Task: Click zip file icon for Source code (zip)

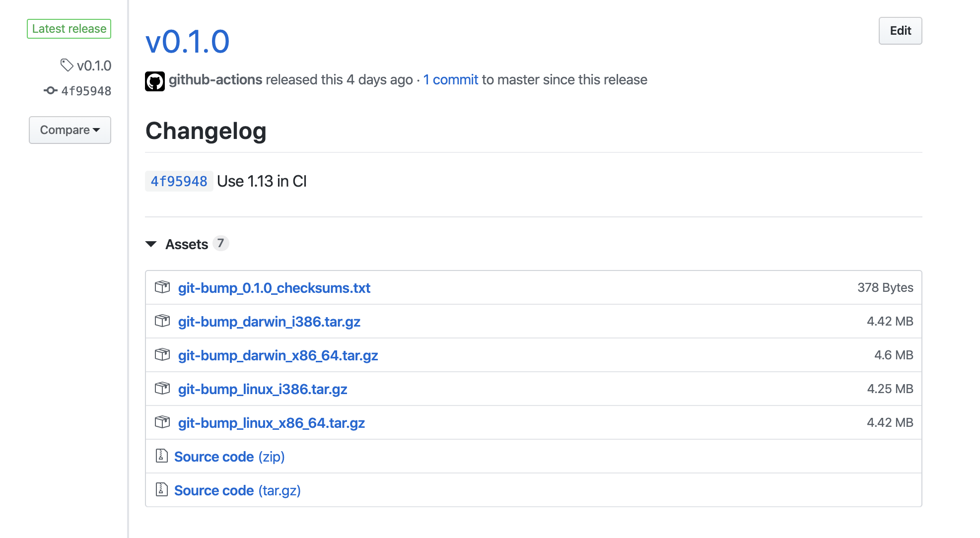Action: (x=161, y=456)
